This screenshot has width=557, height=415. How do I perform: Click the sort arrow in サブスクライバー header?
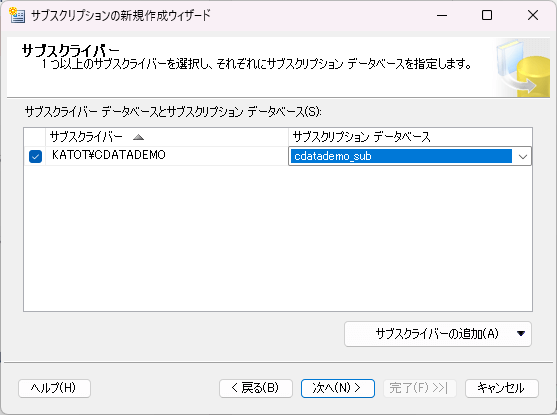coord(138,137)
